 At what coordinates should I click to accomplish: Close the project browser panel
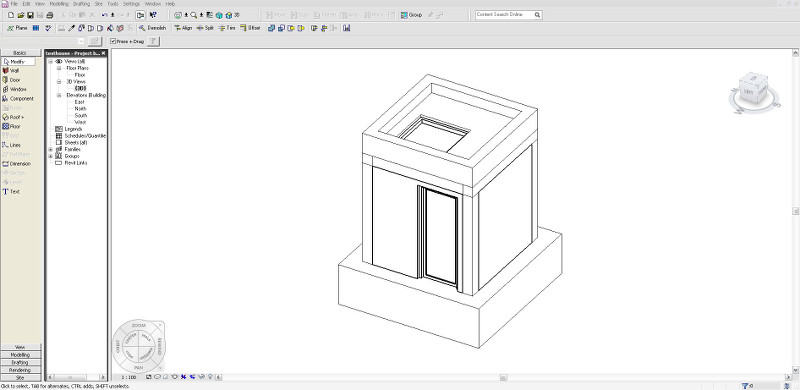click(104, 53)
